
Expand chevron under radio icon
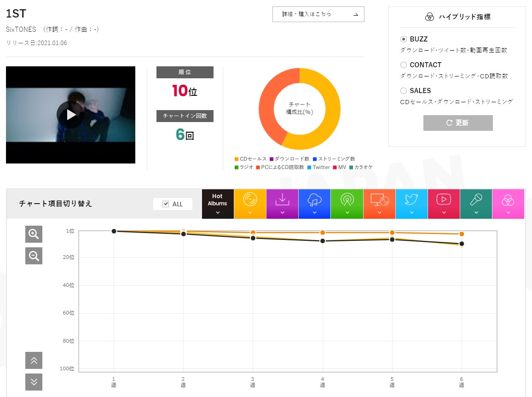(x=347, y=213)
